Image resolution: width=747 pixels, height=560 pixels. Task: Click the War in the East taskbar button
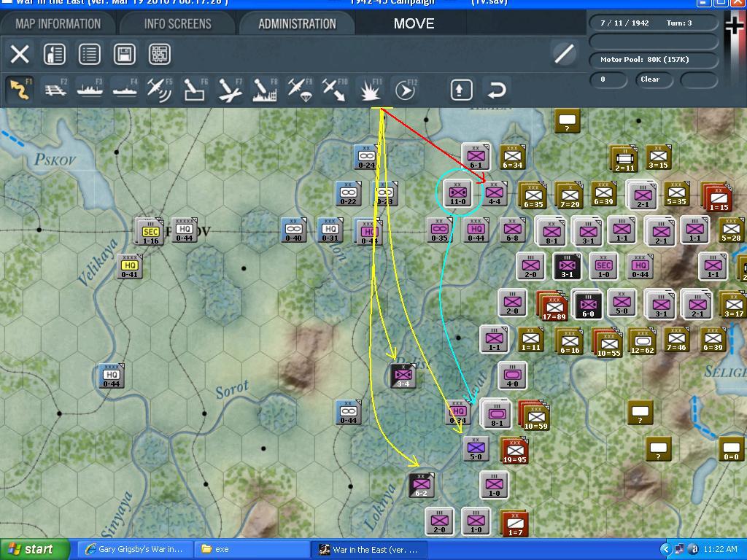pos(369,549)
